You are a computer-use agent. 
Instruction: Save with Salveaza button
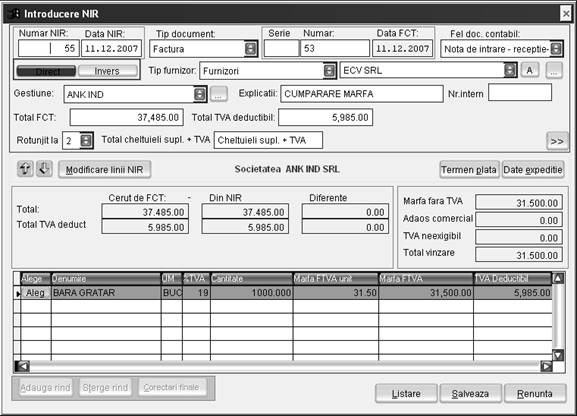click(470, 394)
